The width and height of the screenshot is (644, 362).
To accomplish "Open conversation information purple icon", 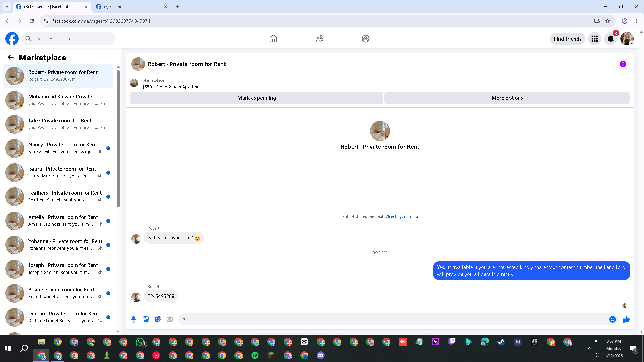I will click(x=623, y=64).
